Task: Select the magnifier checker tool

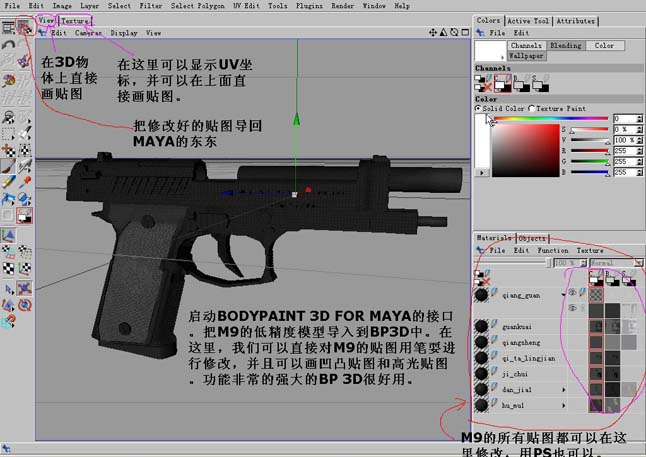Action: (8, 117)
